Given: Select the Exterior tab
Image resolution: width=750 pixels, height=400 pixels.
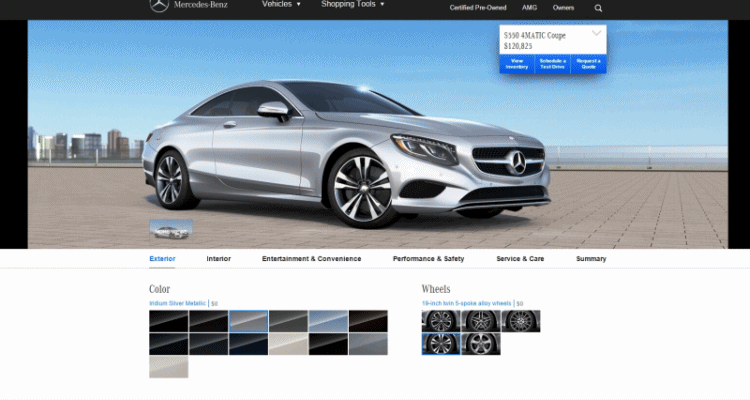Looking at the screenshot, I should coord(162,259).
